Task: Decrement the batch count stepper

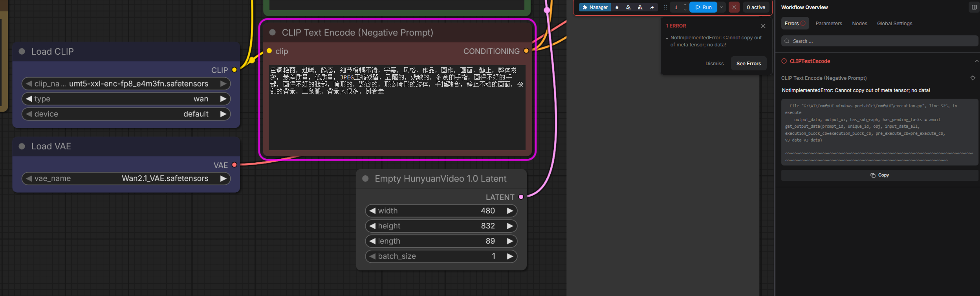Action: (685, 10)
